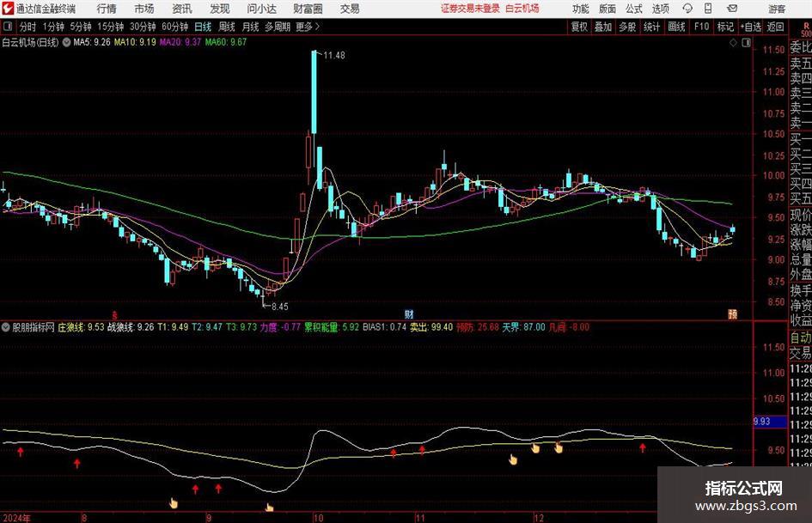Click the Tongdaxin red logo icon
The width and height of the screenshot is (812, 523).
(9, 9)
